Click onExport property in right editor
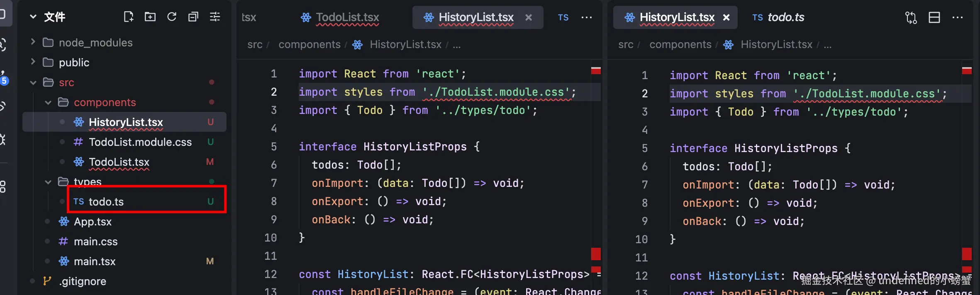 tap(708, 203)
